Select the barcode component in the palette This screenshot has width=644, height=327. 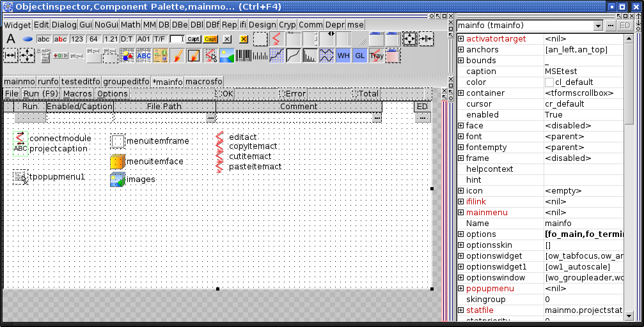point(244,56)
